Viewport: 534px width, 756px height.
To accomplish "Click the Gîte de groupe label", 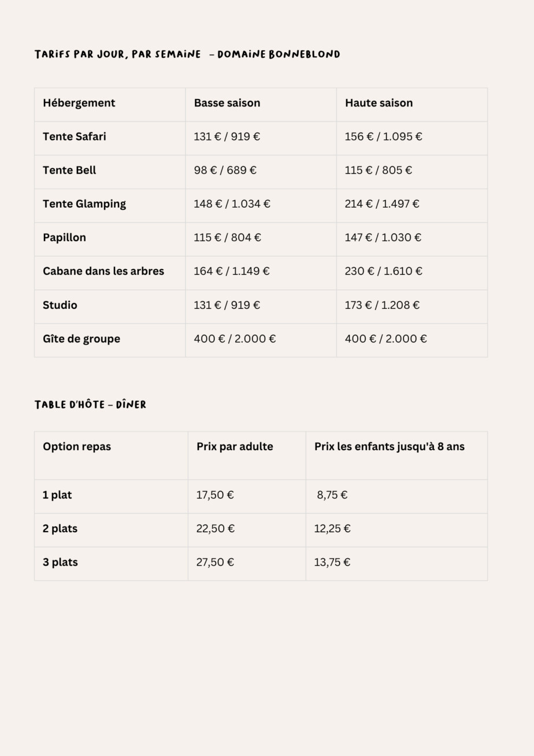I will [x=81, y=338].
